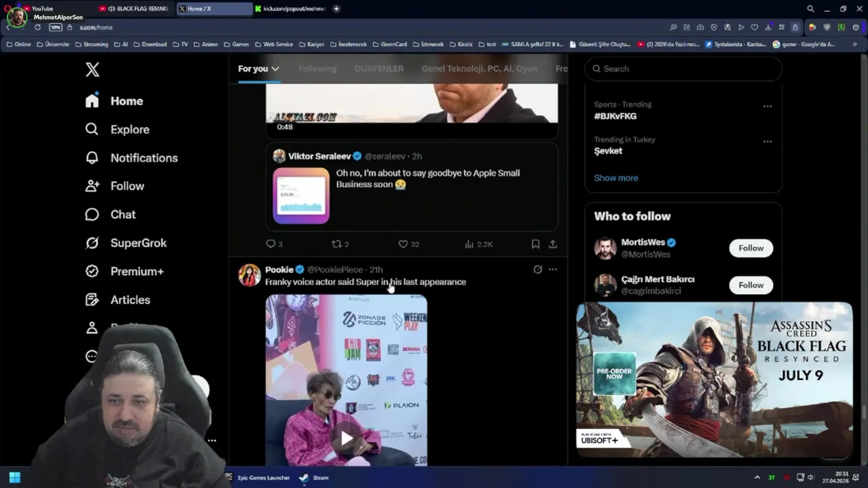Open Genel Teknoloji, PC, AI, Oyun tab

(479, 68)
